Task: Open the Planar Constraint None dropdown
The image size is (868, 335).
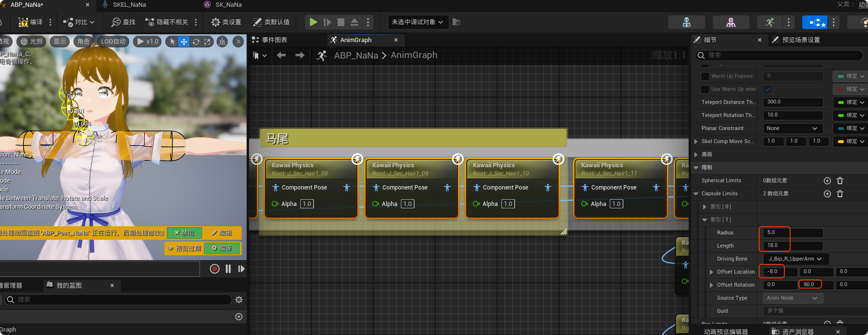Action: (x=793, y=128)
